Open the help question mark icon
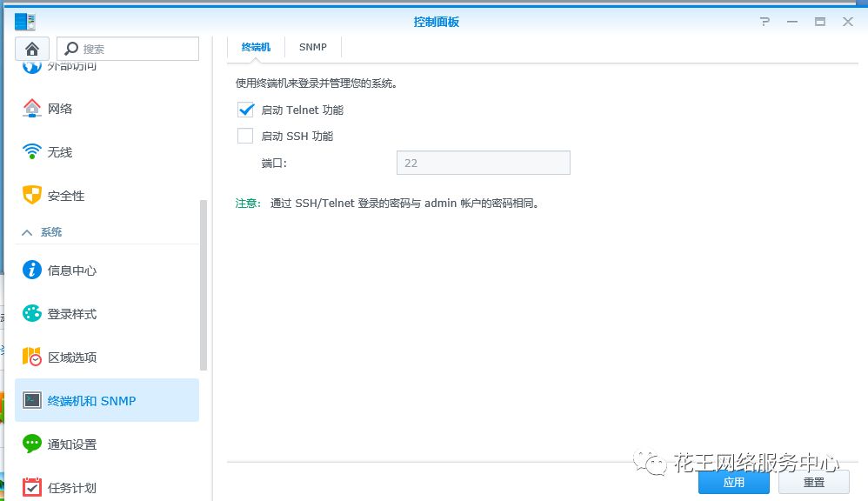Viewport: 868px width, 501px height. pos(765,22)
